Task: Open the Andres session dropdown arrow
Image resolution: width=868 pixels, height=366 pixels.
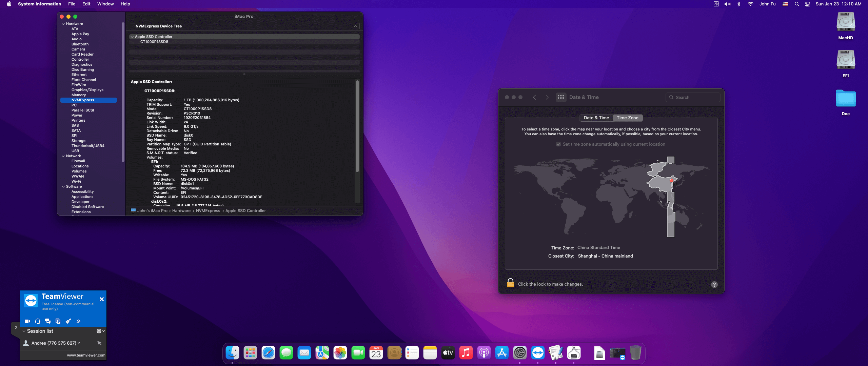Action: [79, 343]
